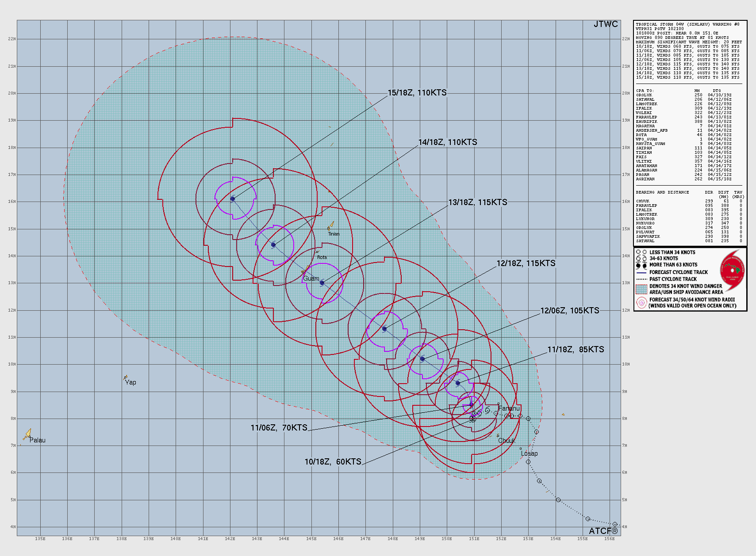Click the Chuuk island label

click(507, 441)
